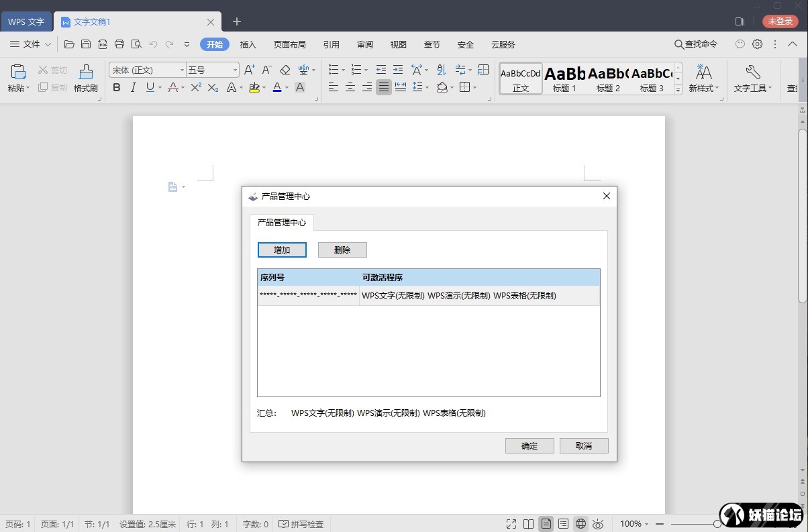Toggle justify alignment button
The width and height of the screenshot is (808, 532).
click(x=384, y=87)
